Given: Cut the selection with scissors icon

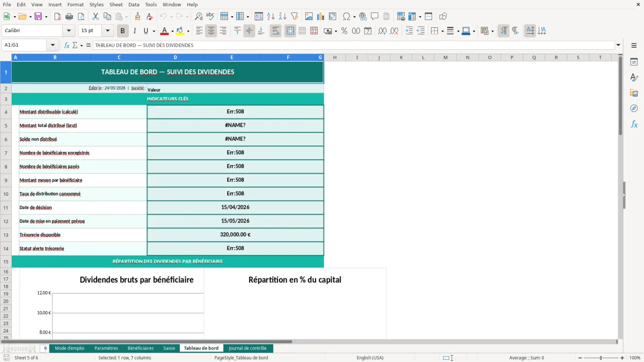Looking at the screenshot, I should coord(96,17).
